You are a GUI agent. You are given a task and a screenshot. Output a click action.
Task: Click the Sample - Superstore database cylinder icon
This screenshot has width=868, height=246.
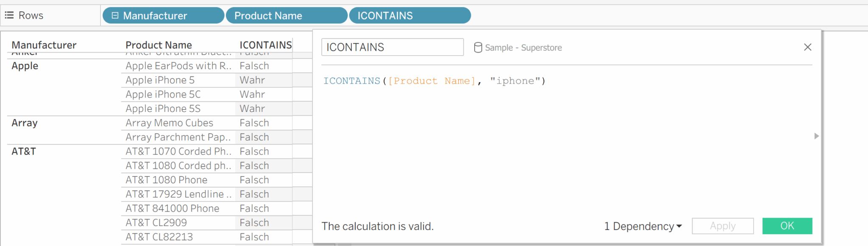pos(479,48)
